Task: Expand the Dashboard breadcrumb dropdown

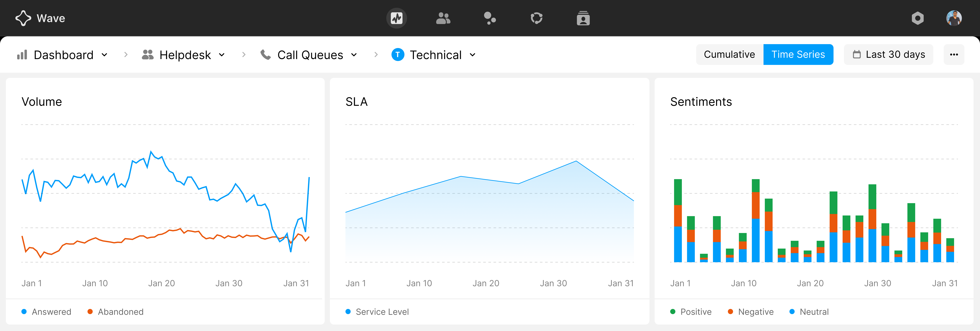Action: [104, 55]
